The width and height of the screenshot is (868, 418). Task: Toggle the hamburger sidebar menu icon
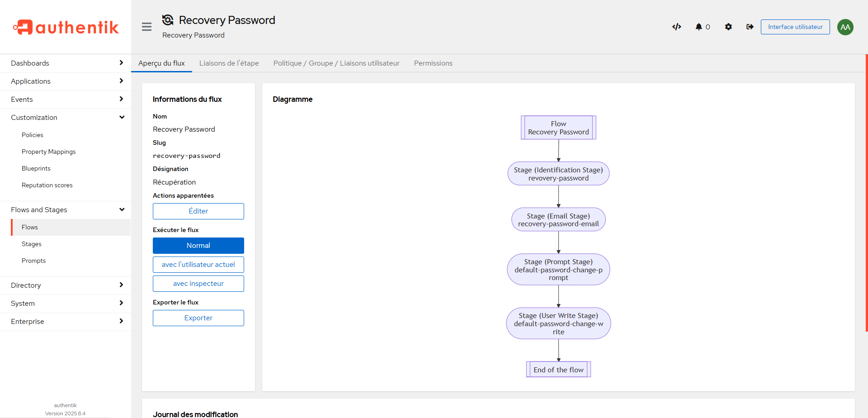(x=146, y=27)
